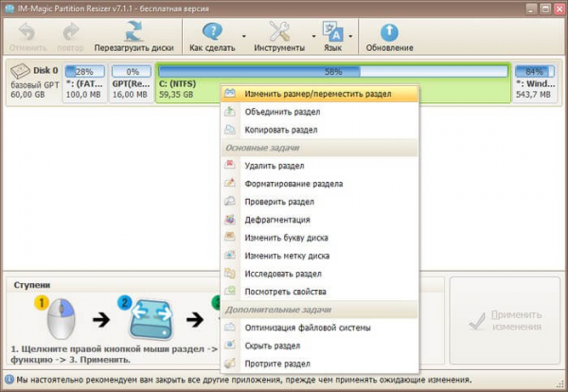Open Исследовать раздел menu entry
The height and width of the screenshot is (392, 568).
pos(320,274)
